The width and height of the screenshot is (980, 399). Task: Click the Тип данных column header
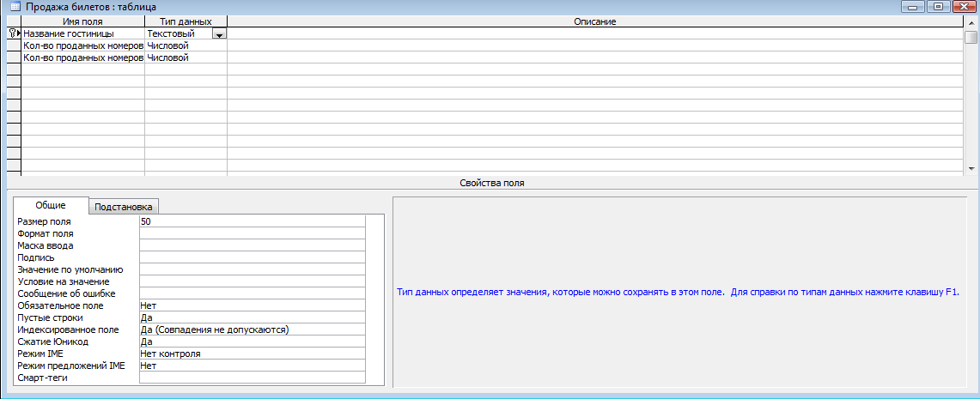click(186, 21)
